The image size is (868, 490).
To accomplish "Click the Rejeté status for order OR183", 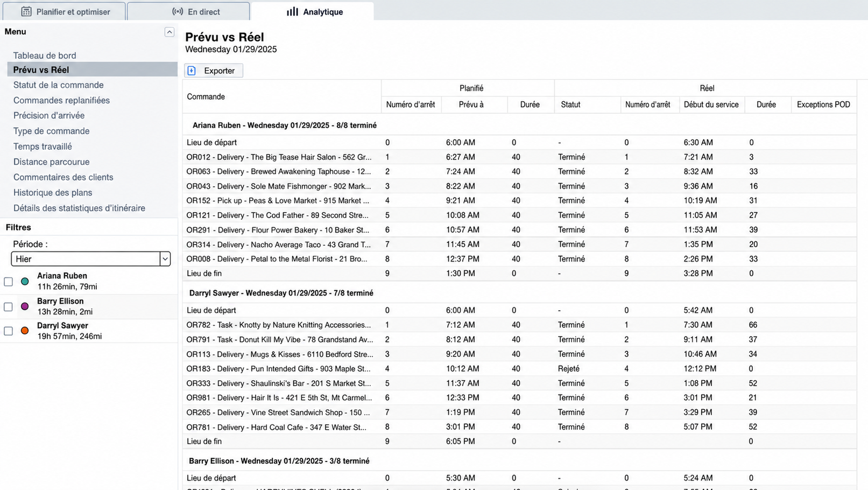I will coord(569,369).
